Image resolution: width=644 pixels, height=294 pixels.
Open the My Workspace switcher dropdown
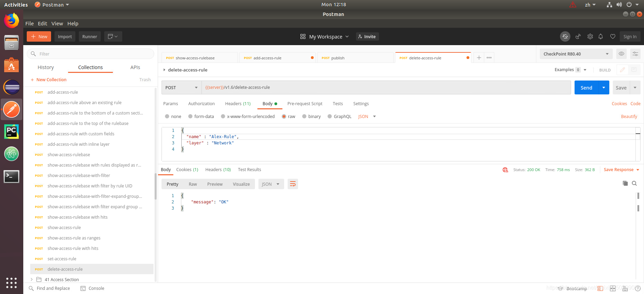(324, 36)
